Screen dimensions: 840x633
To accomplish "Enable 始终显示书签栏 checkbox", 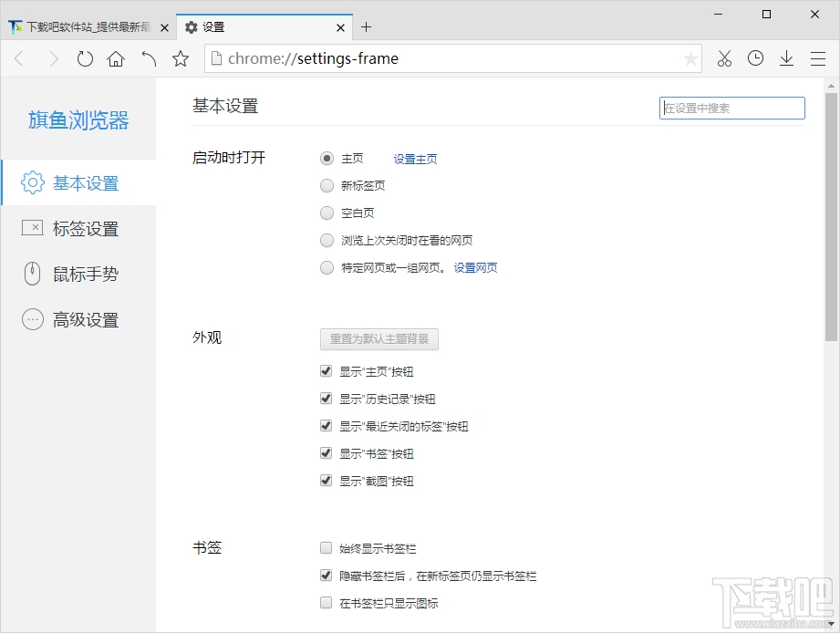I will (326, 547).
